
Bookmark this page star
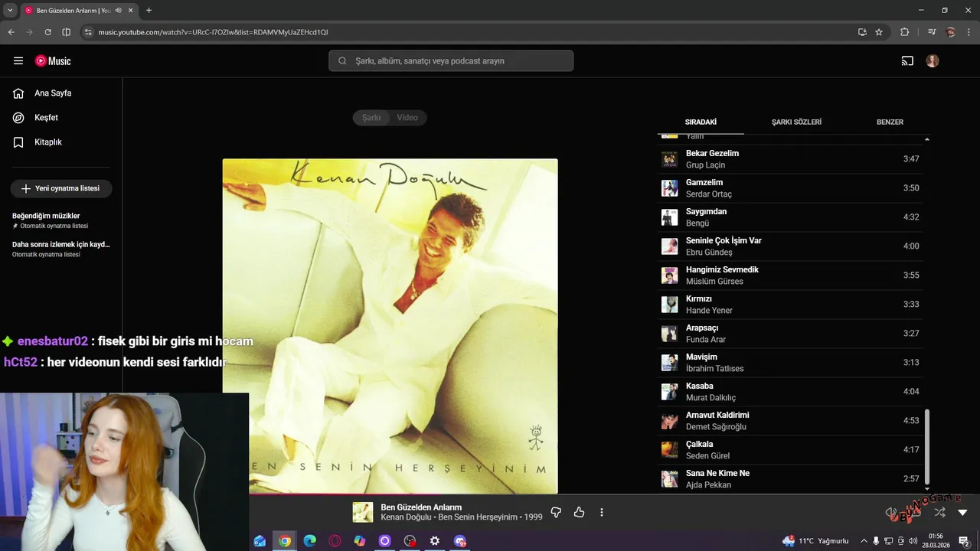(879, 32)
